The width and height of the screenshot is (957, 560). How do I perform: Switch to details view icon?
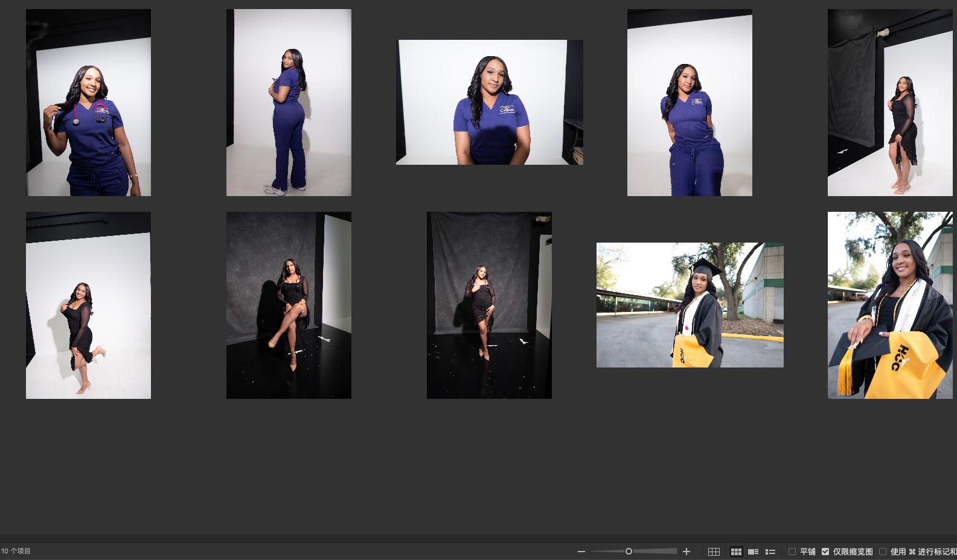(753, 552)
